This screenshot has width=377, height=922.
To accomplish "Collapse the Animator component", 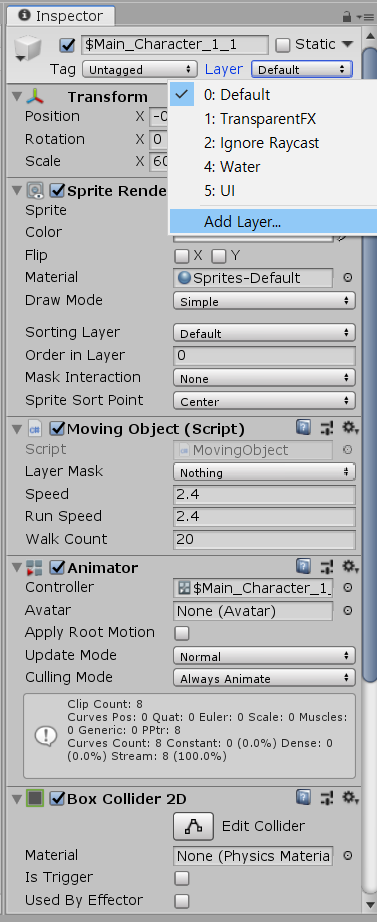I will (x=16, y=568).
